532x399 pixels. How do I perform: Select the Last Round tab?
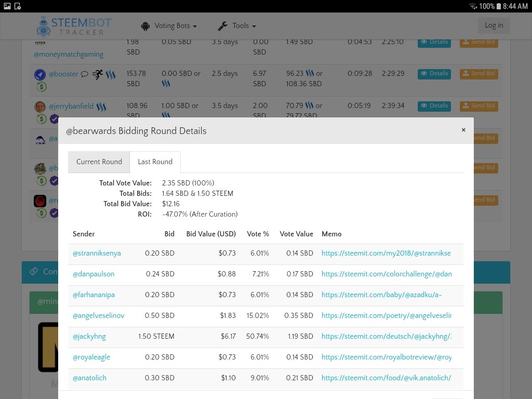[x=155, y=162]
